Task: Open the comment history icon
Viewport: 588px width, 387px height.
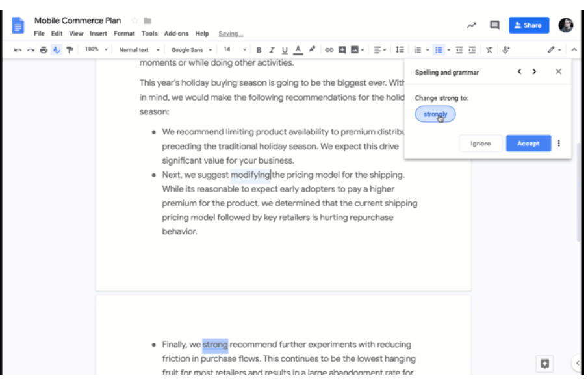Action: tap(494, 25)
